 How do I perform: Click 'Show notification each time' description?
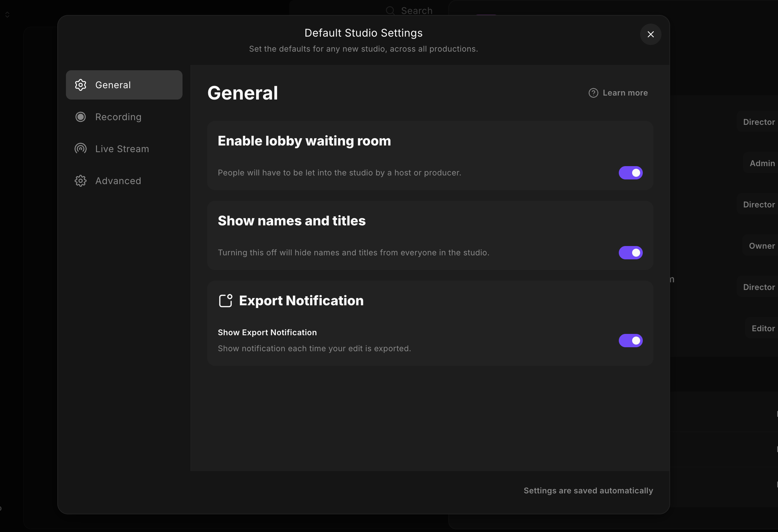(x=314, y=348)
